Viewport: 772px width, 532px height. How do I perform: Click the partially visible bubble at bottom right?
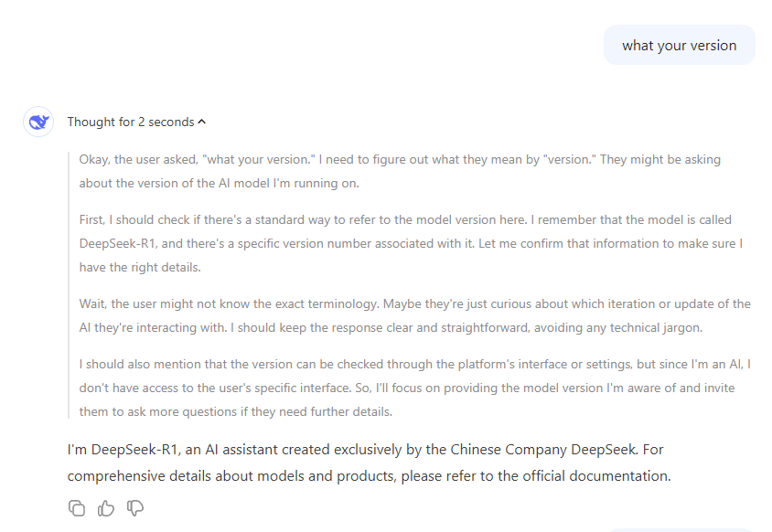tap(681, 530)
